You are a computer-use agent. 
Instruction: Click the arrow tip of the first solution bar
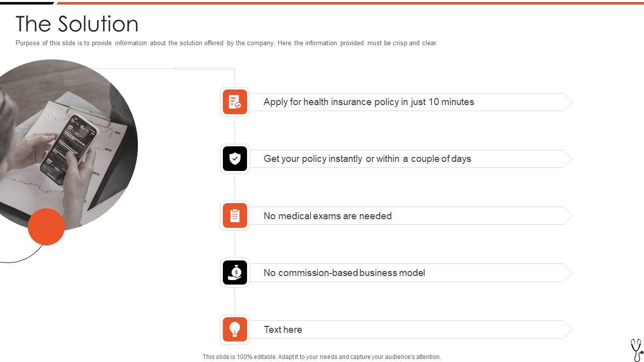point(568,102)
